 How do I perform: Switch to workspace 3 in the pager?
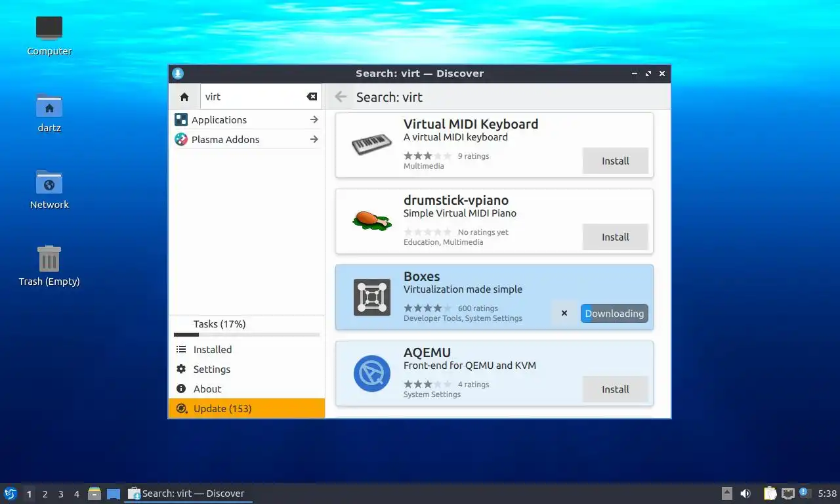[x=61, y=494]
